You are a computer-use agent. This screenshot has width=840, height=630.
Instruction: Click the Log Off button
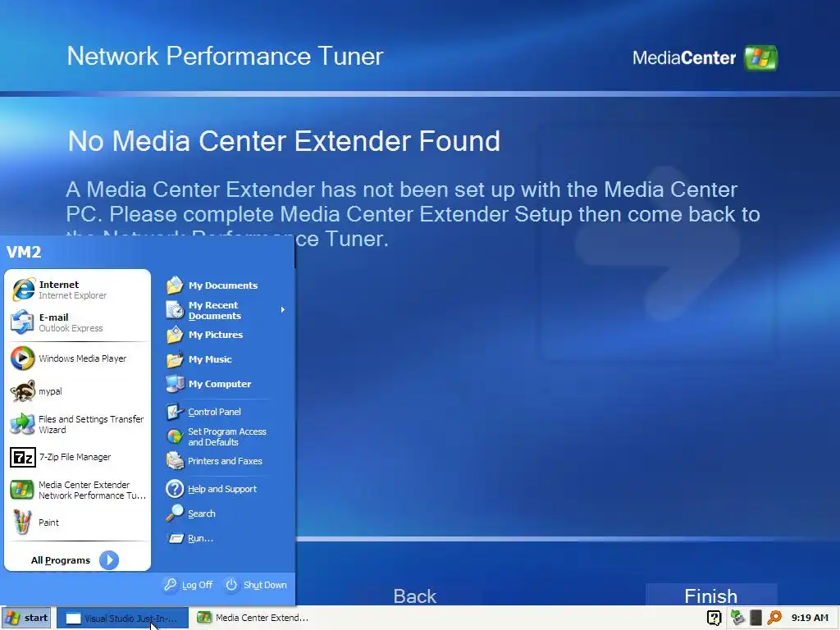(x=189, y=585)
